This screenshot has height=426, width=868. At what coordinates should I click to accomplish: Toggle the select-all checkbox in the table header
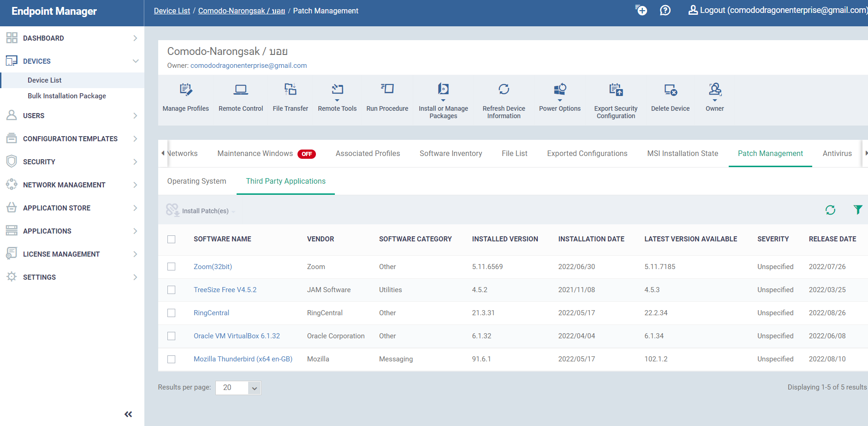click(171, 239)
